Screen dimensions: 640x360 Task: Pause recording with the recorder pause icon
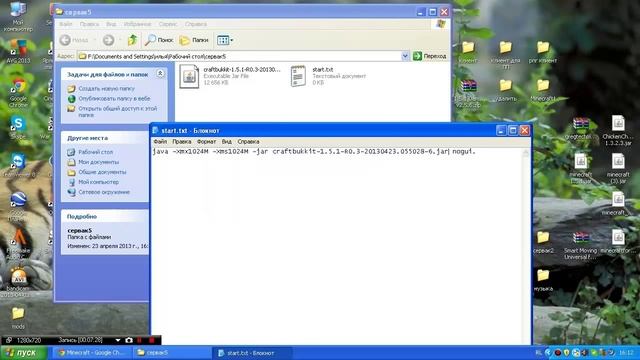point(140,340)
